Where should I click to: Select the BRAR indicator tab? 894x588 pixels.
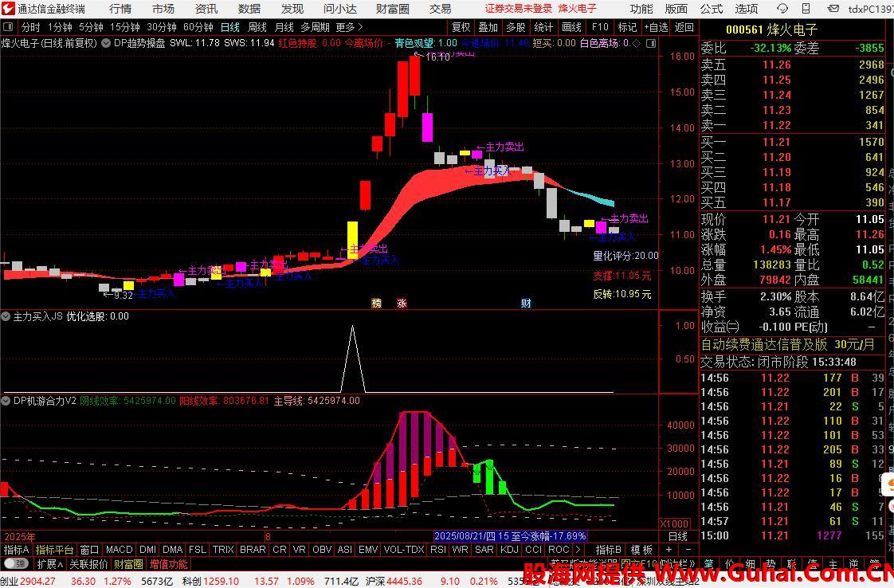253,550
